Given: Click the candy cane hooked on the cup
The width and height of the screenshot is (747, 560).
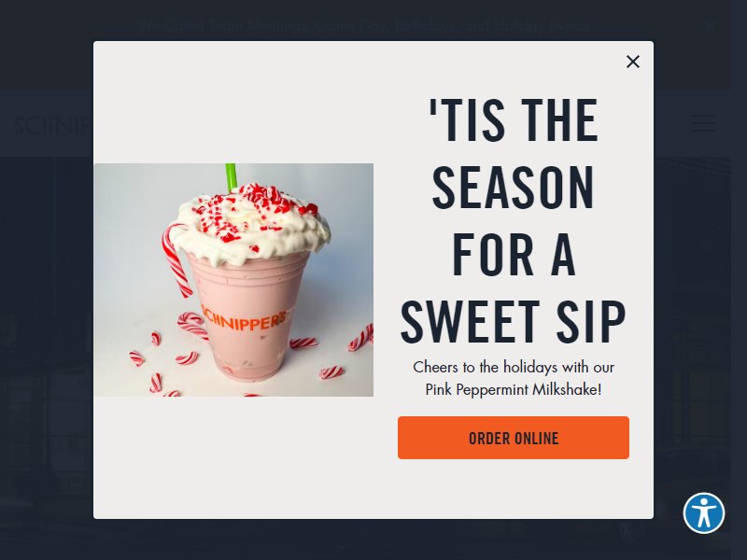Looking at the screenshot, I should point(176,260).
